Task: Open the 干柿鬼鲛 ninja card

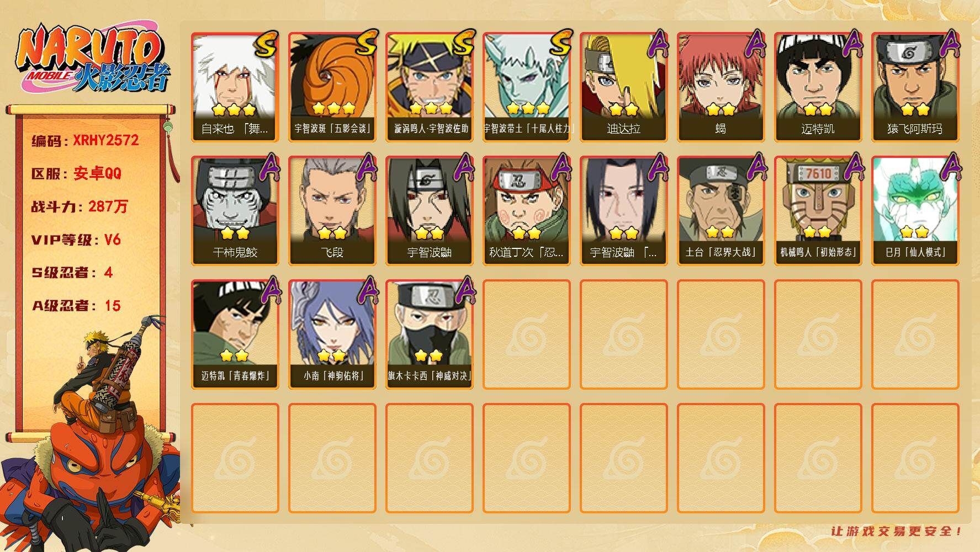Action: [235, 211]
